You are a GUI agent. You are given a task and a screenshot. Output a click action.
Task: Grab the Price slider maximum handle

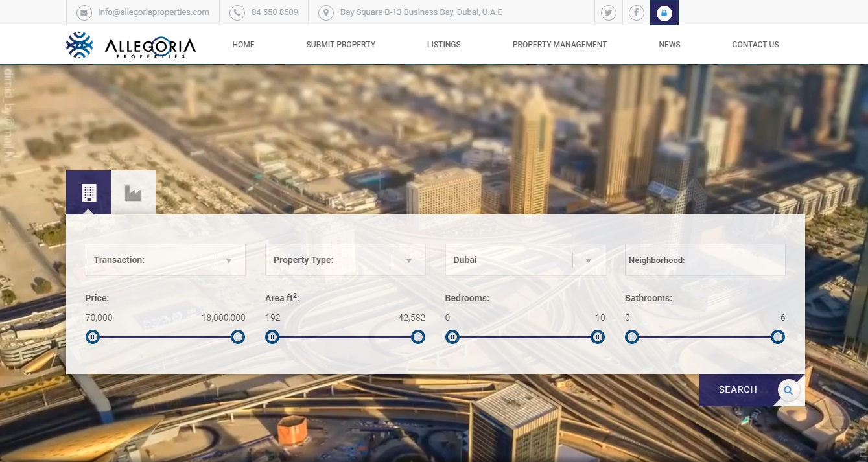coord(238,337)
